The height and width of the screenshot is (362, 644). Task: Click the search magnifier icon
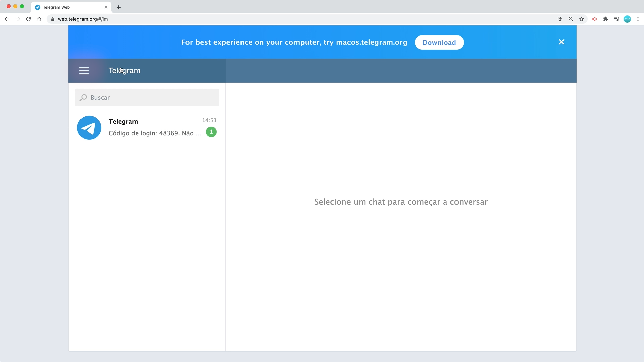click(83, 97)
